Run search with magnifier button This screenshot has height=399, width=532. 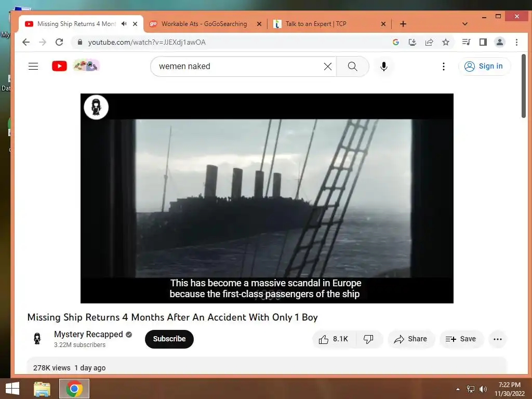coord(353,66)
